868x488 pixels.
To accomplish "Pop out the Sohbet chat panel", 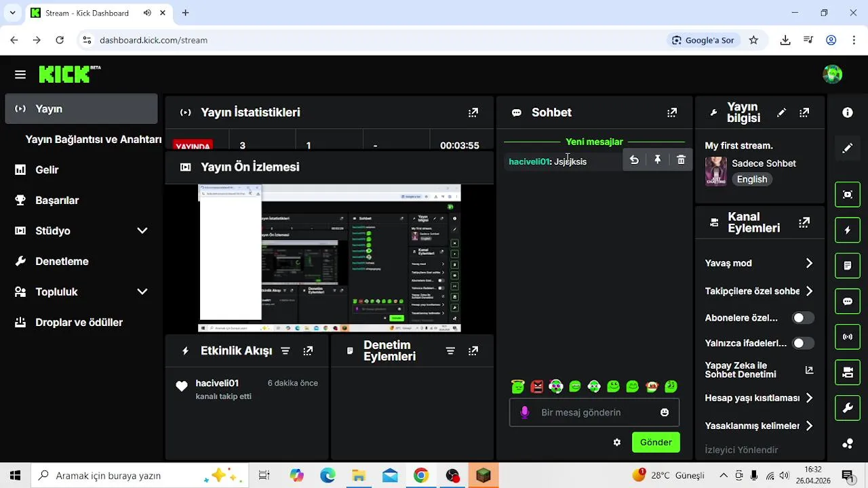I will 672,113.
